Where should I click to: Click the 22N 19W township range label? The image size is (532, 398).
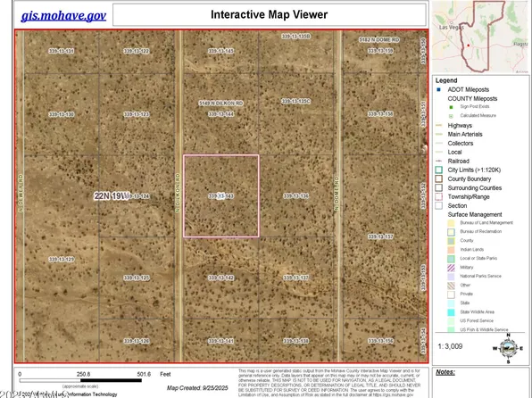[112, 195]
